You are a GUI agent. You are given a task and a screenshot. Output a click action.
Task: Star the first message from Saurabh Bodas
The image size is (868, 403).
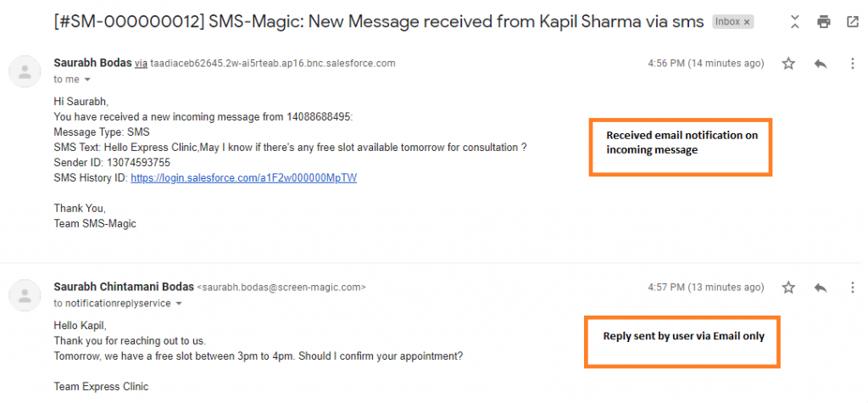click(788, 64)
